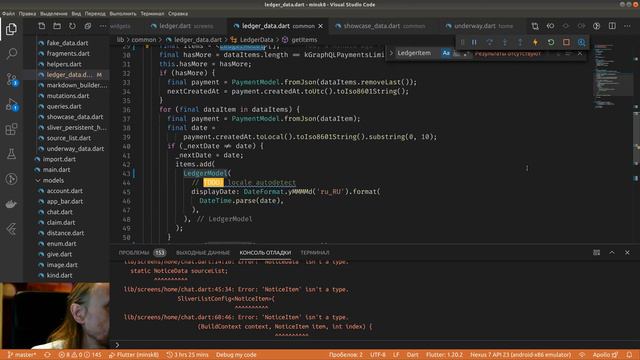Image resolution: width=640 pixels, height=360 pixels.
Task: Close the ledger_data.dart tab
Action: point(321,26)
